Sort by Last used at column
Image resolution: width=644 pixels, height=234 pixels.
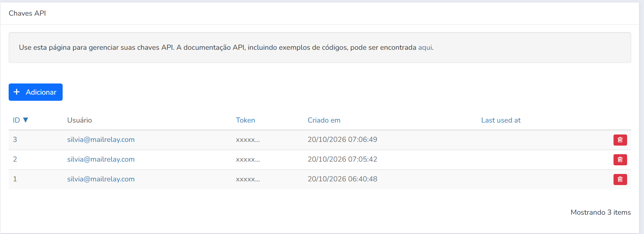point(501,120)
